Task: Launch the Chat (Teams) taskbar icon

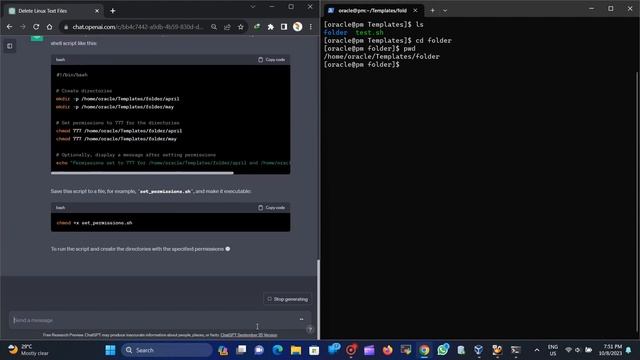Action: pyautogui.click(x=259, y=350)
